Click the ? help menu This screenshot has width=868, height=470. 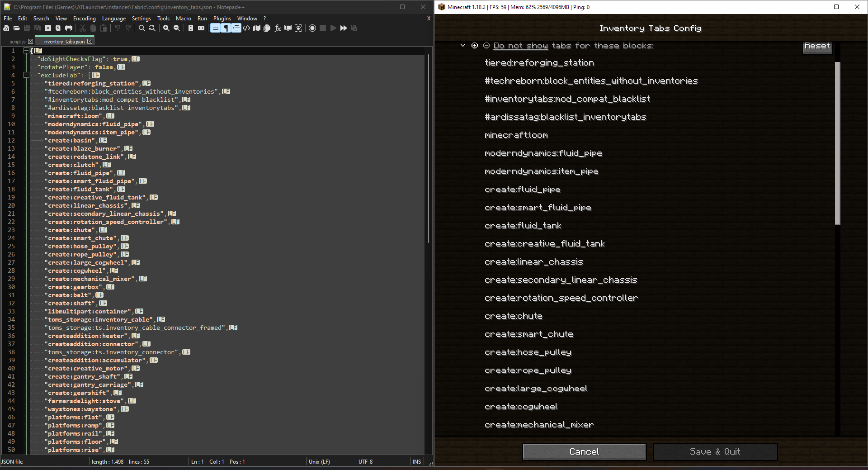tap(265, 19)
